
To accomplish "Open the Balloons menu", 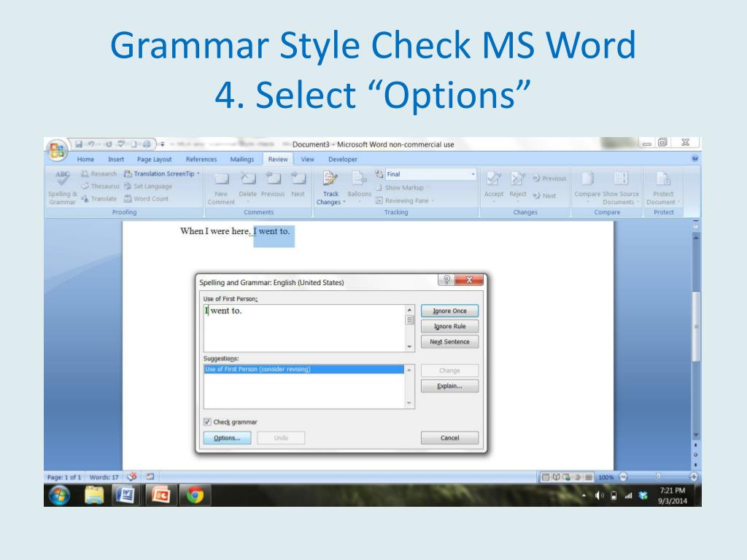I will point(359,187).
